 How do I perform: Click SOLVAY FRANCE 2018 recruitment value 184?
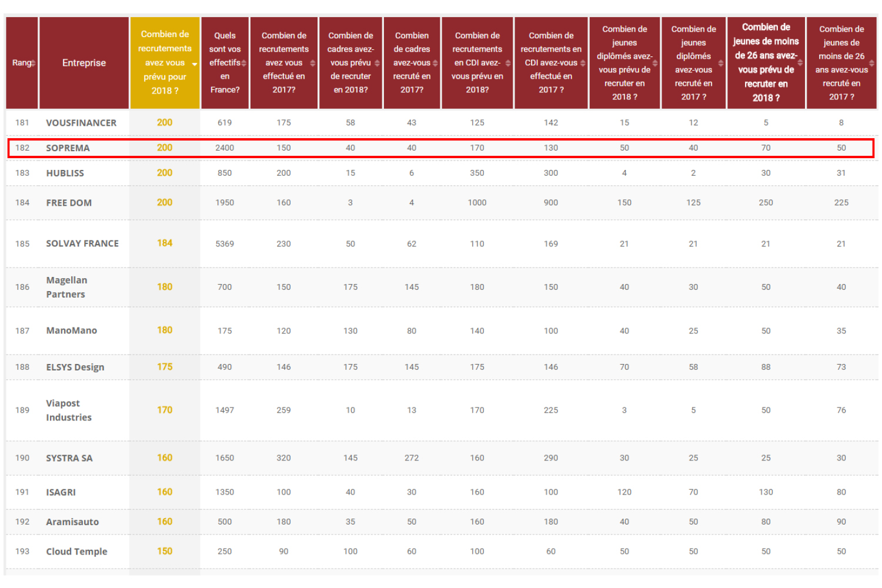click(165, 243)
